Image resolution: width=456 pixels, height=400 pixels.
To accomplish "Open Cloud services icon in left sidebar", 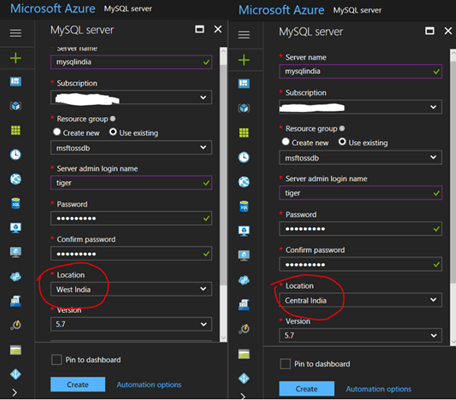I will click(x=16, y=277).
